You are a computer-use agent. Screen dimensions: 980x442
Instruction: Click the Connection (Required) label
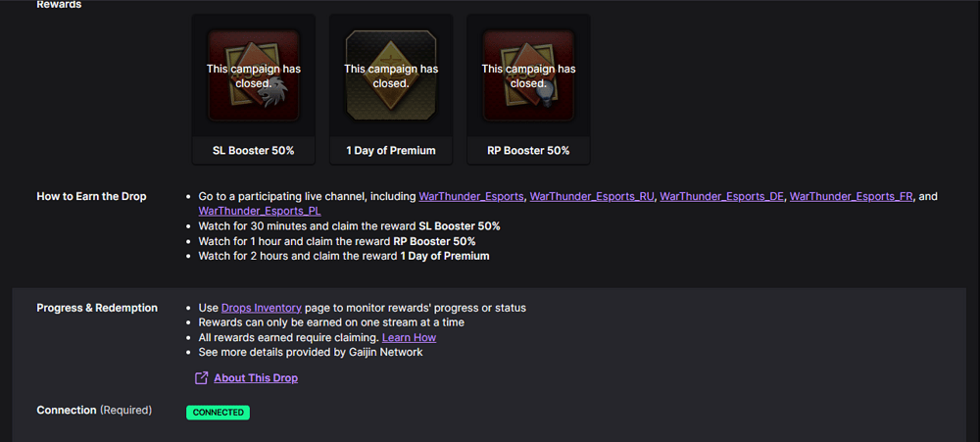coord(94,410)
